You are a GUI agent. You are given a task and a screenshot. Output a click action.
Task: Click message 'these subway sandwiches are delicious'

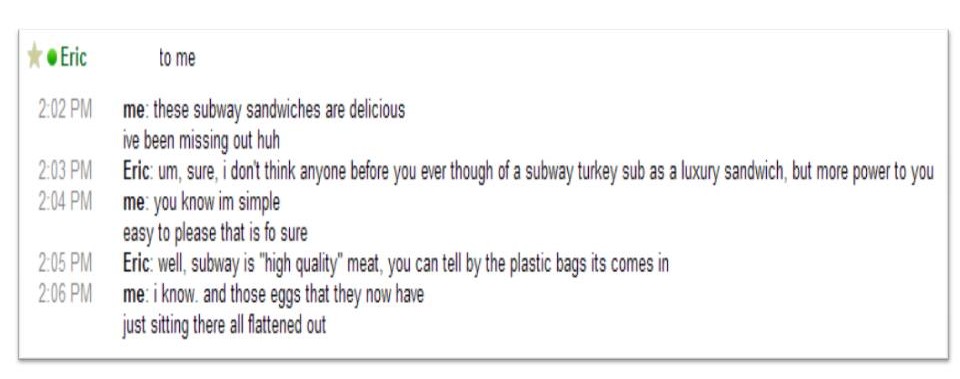pos(279,110)
